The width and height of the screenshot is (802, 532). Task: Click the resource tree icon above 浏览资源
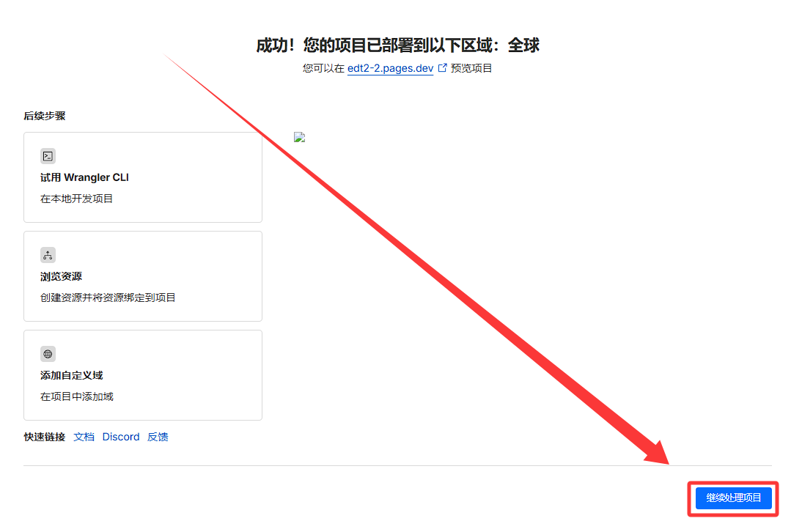pyautogui.click(x=48, y=255)
